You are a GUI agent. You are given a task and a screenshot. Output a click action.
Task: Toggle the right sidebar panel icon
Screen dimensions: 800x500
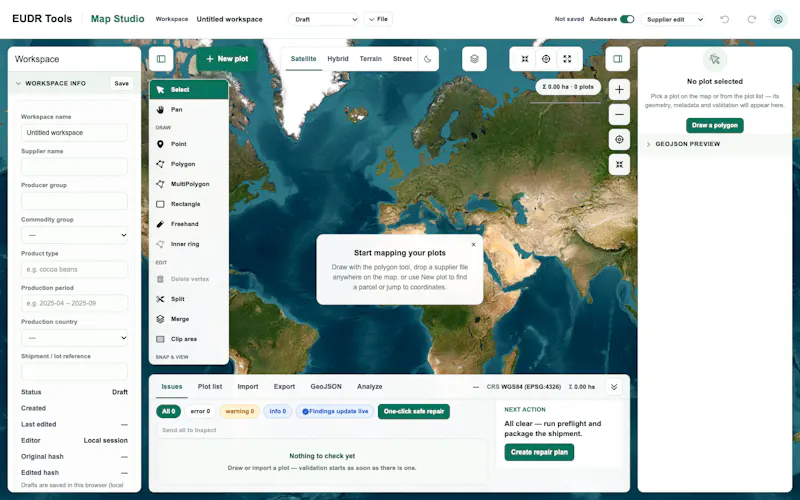tap(617, 59)
